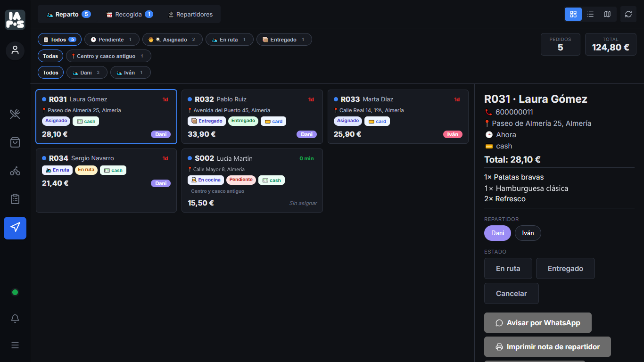644x362 pixels.
Task: Filter orders by courier Iván
Action: [x=131, y=73]
